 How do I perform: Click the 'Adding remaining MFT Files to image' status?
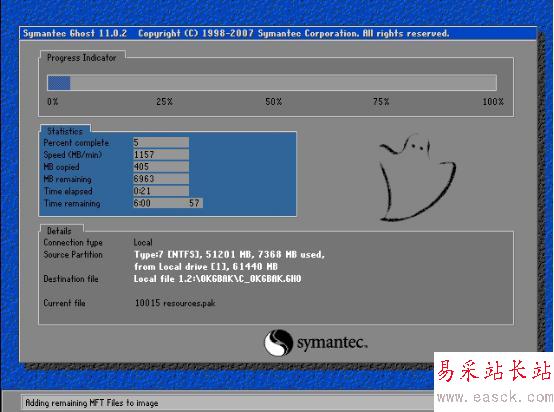click(92, 403)
